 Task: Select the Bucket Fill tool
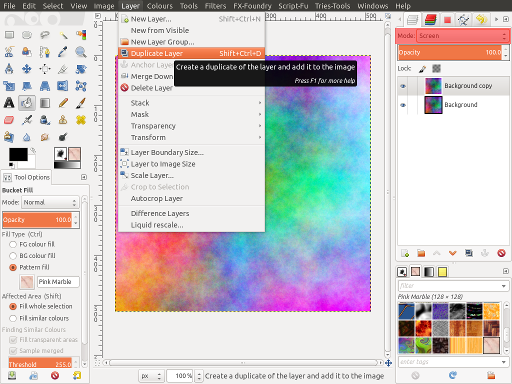click(x=27, y=103)
